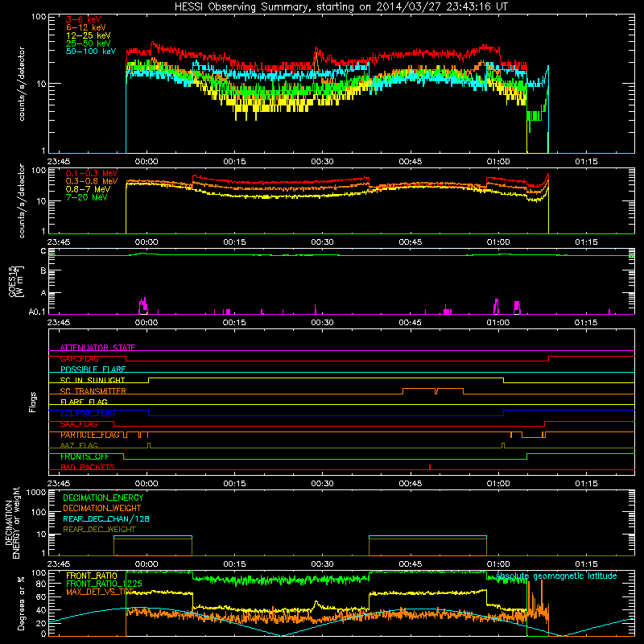Select the POSSIBLE_FLARE flag label
Screen dimensions: 644x644
(93, 369)
